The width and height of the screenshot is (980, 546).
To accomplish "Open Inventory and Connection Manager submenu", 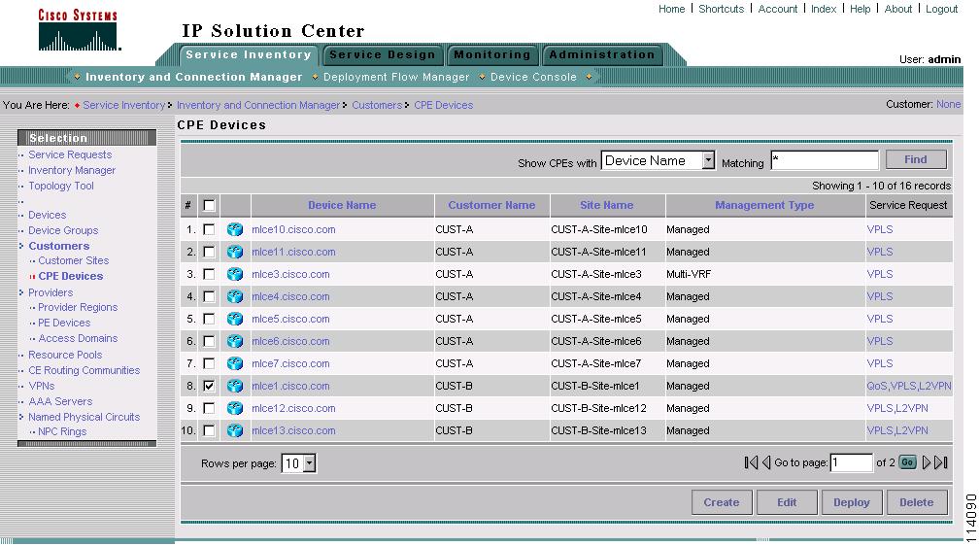I will [x=193, y=77].
